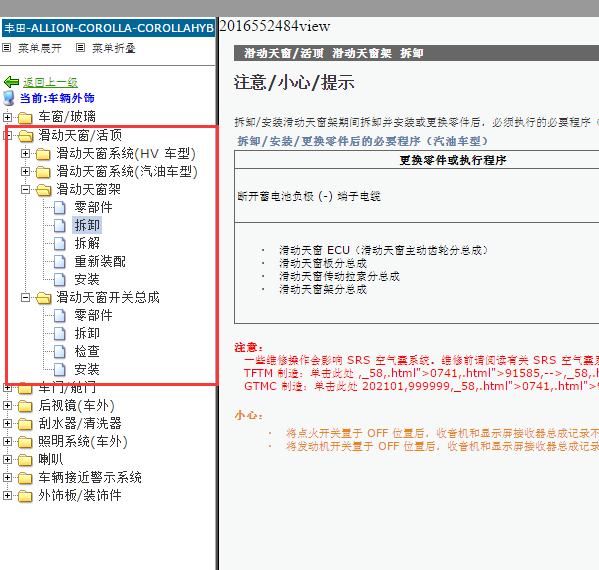The image size is (599, 570).
Task: Click the page icon for 检查
Action: click(x=60, y=351)
